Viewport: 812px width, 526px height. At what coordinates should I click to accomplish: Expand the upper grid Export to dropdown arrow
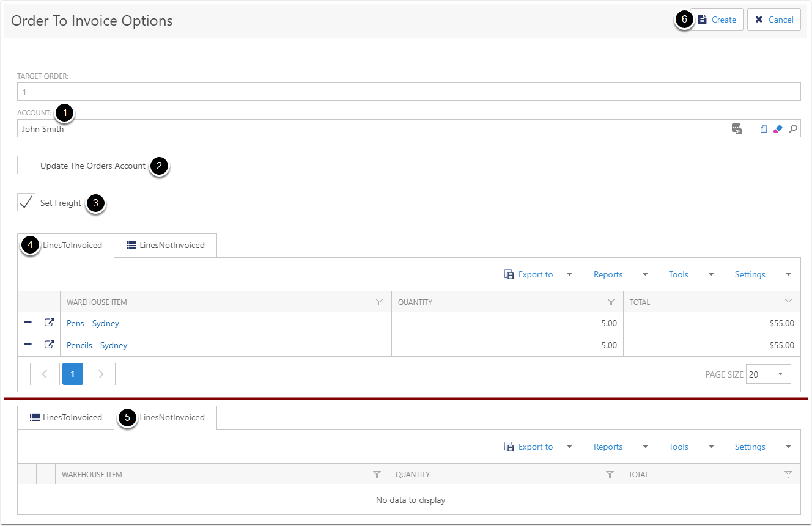tap(569, 274)
